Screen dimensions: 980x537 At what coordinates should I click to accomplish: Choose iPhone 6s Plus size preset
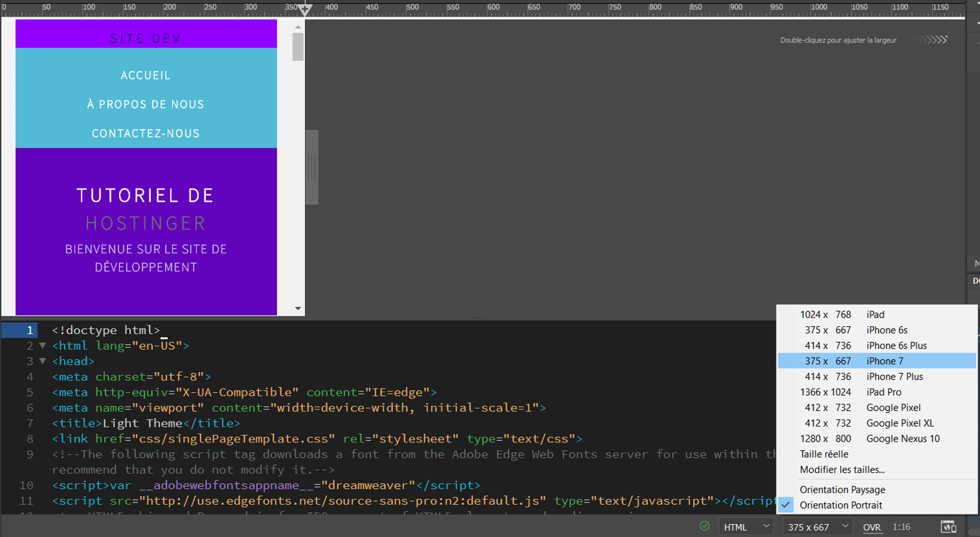click(x=877, y=346)
